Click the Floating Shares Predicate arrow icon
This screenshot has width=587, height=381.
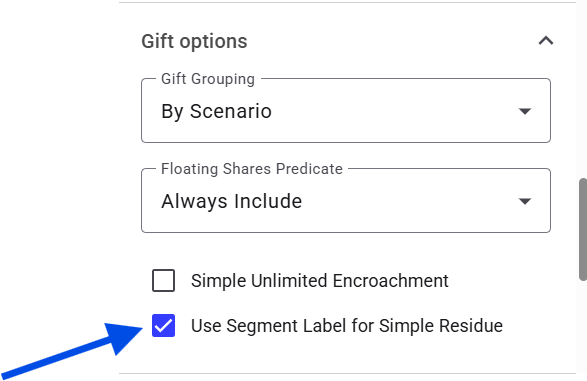pos(525,201)
